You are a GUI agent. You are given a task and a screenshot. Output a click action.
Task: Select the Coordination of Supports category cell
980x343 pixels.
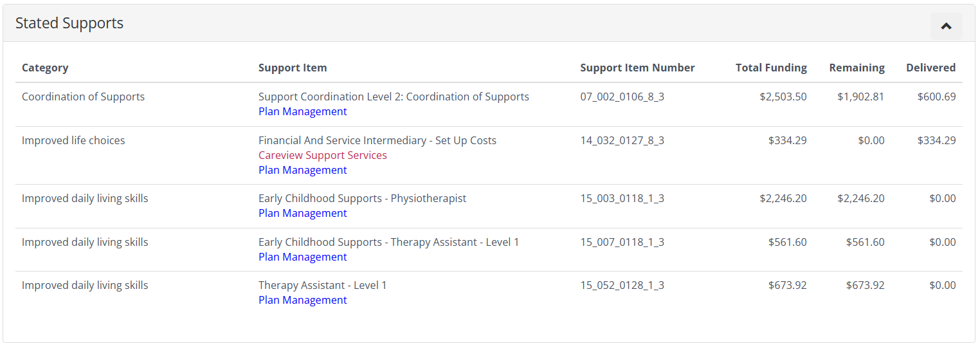click(83, 97)
